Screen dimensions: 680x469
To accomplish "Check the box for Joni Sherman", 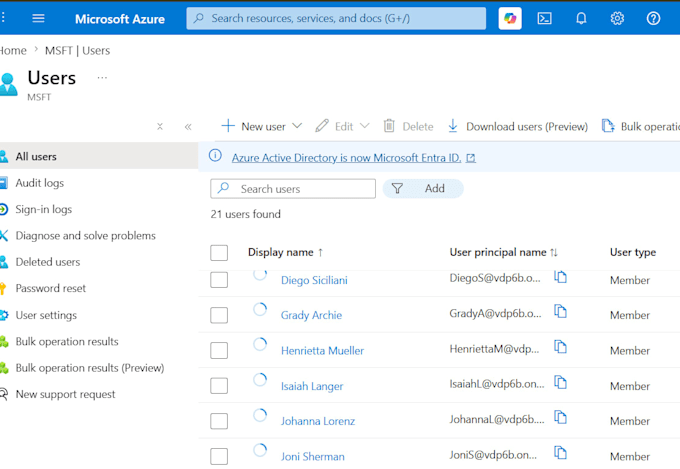I will click(219, 456).
